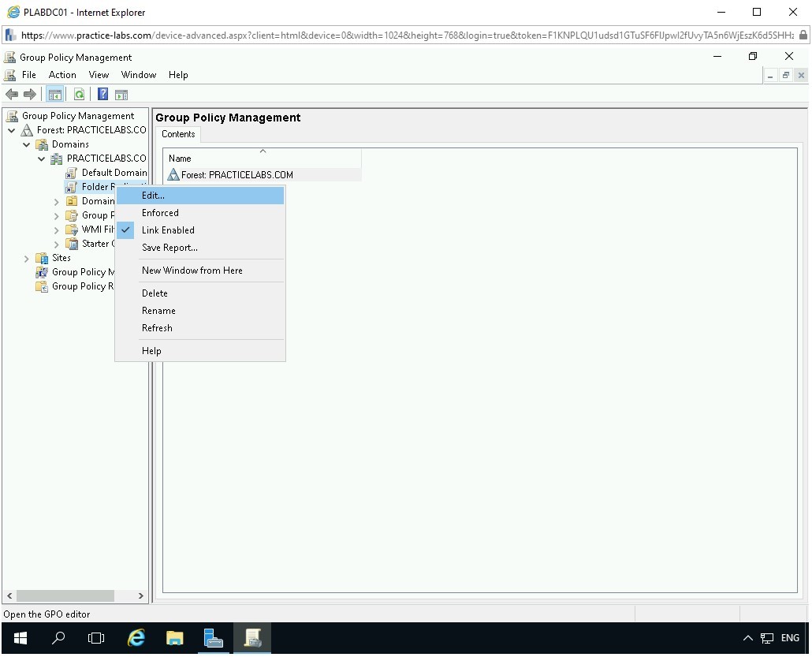Choose Rename from the context menu
This screenshot has width=812, height=657.
click(200, 311)
